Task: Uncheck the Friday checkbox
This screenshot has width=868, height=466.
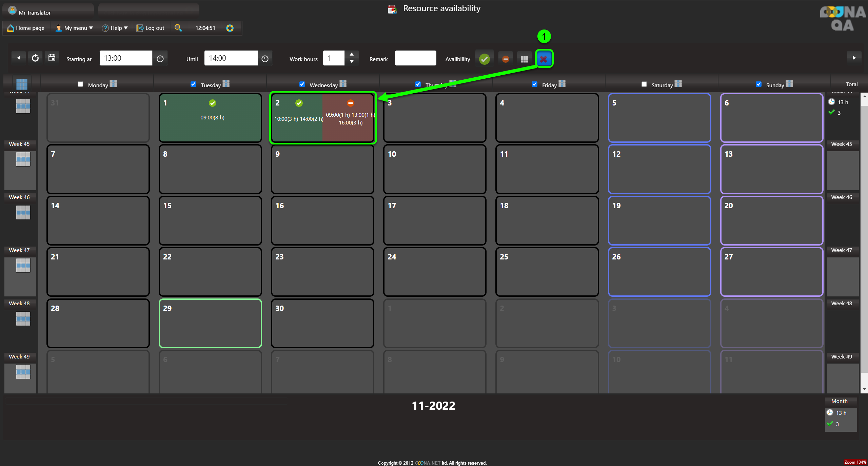Action: tap(534, 84)
